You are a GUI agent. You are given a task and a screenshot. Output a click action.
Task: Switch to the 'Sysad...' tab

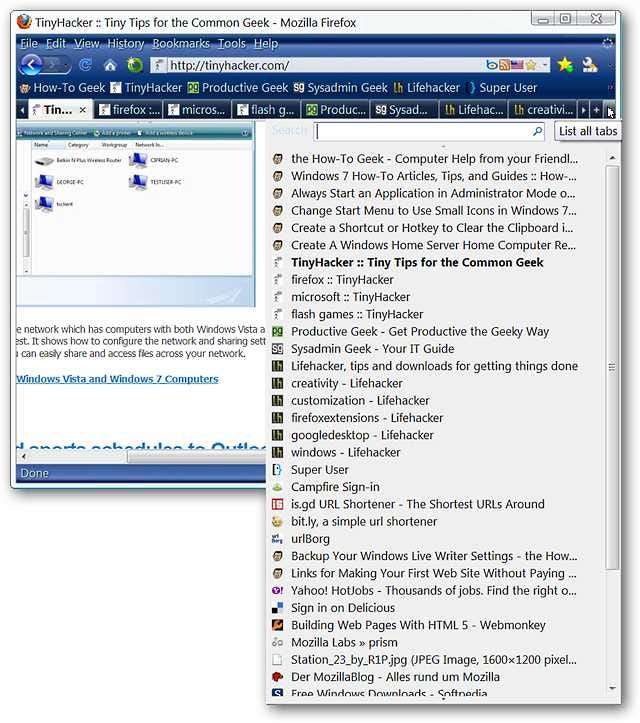pyautogui.click(x=404, y=110)
